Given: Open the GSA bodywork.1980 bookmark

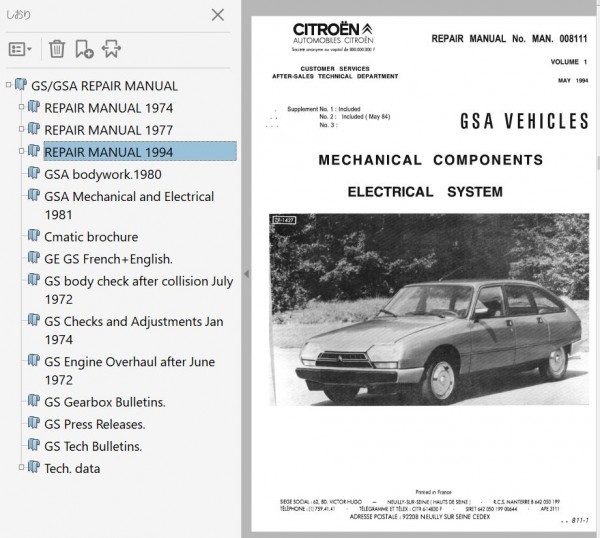Looking at the screenshot, I should tap(103, 174).
